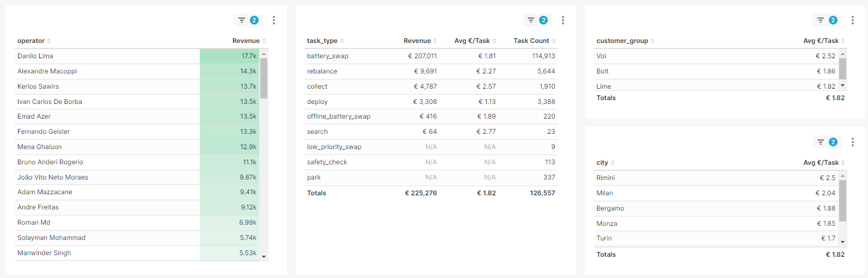This screenshot has width=868, height=278.
Task: Open filter badge on operator revenue panel
Action: [x=248, y=20]
